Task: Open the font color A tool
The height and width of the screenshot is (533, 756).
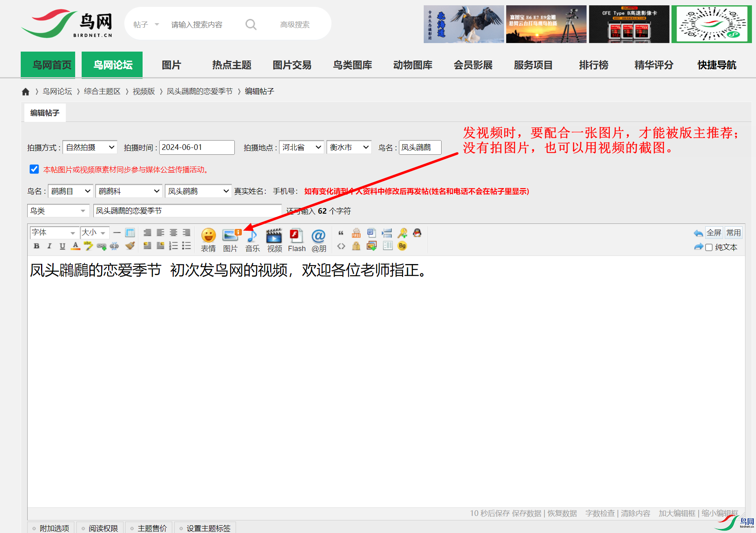Action: tap(75, 246)
